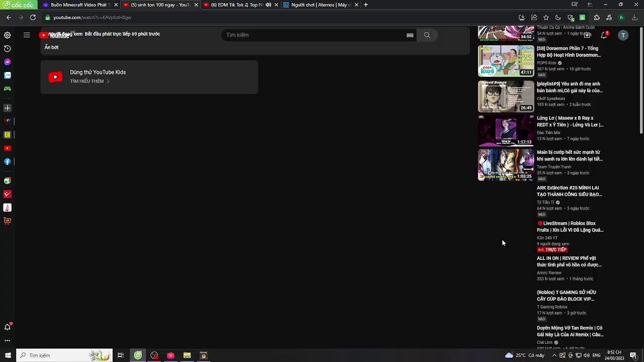Click the install app icon in address bar
This screenshot has width=644, height=362.
[x=522, y=18]
